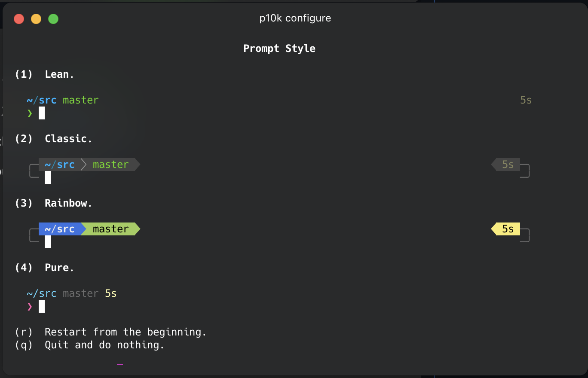Image resolution: width=588 pixels, height=378 pixels.
Task: Click the p10k configure title in the window bar
Action: pyautogui.click(x=295, y=18)
